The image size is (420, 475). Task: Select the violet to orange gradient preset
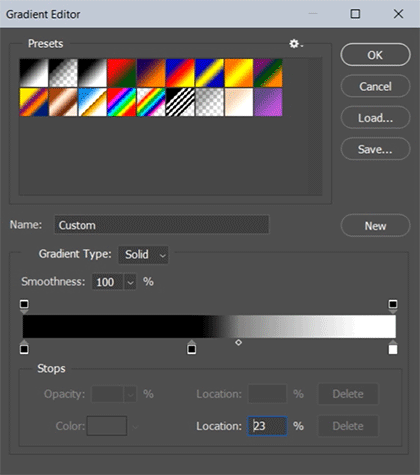coord(151,73)
